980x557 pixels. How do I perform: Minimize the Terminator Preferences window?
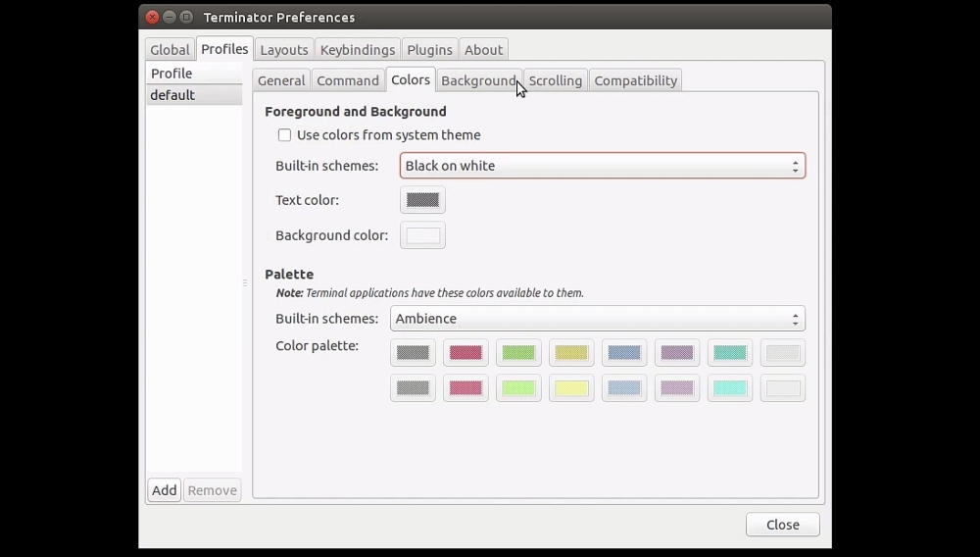point(169,17)
